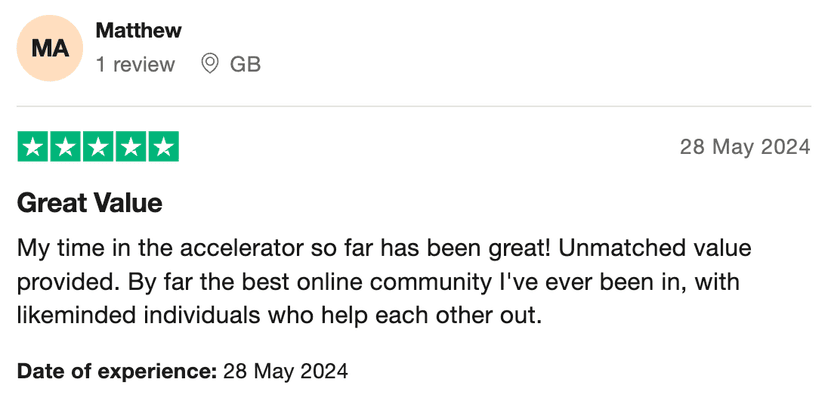Click the MA profile avatar
The image size is (828, 400).
50,48
